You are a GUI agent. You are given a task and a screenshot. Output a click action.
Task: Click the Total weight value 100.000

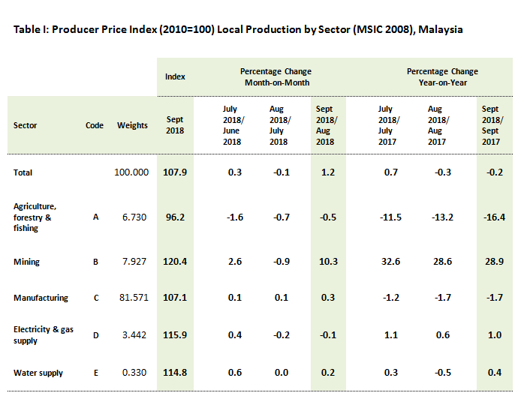click(x=132, y=172)
